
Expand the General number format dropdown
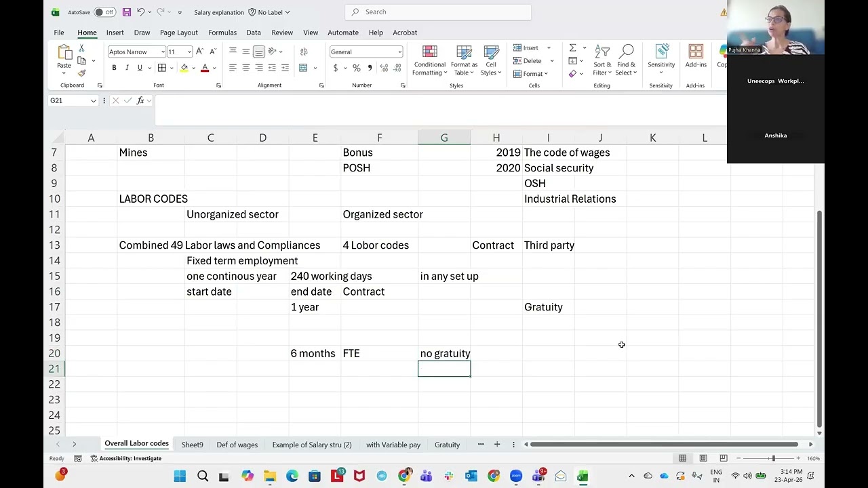click(x=399, y=52)
